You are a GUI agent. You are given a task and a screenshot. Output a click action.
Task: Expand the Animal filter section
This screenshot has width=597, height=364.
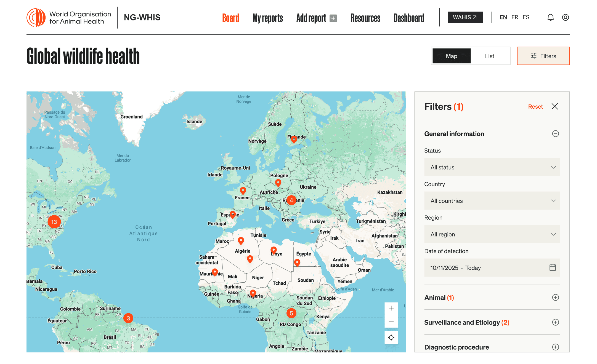[555, 298]
